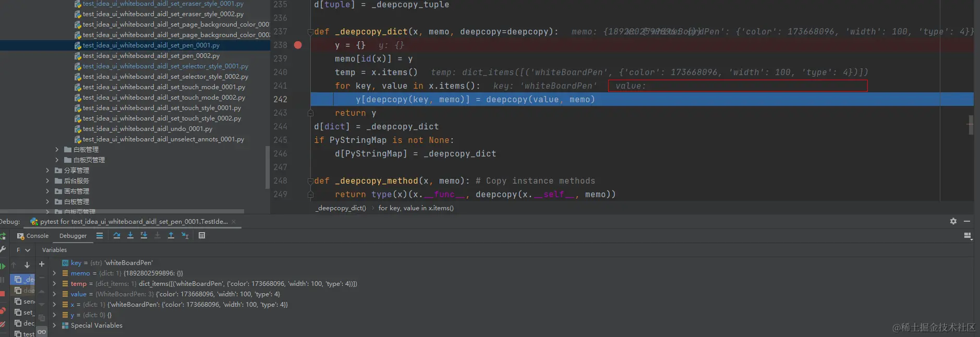
Task: Open test_idea_ui_whiteboard_aidl_set_pen_0002.py file
Action: pos(151,56)
